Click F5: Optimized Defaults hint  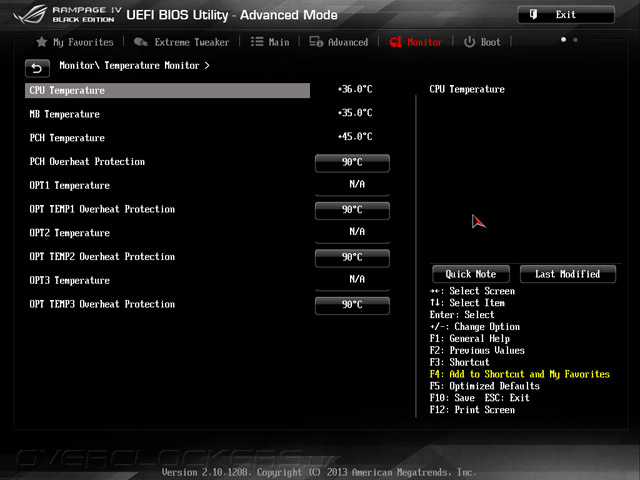(484, 386)
